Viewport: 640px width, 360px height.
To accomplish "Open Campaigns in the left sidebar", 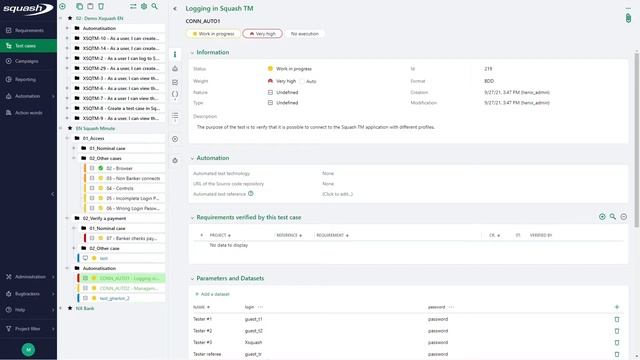I will pos(28,61).
